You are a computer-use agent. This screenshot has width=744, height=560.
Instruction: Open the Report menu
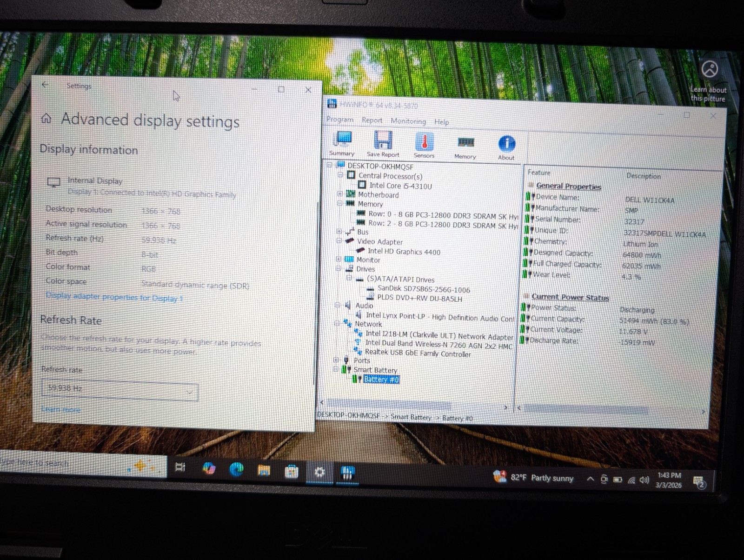click(x=372, y=120)
